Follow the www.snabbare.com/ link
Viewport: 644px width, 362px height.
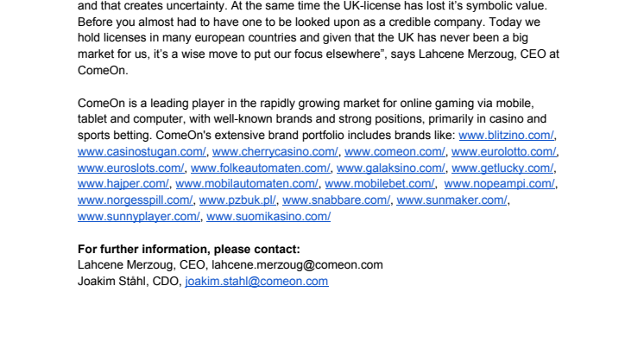(337, 200)
